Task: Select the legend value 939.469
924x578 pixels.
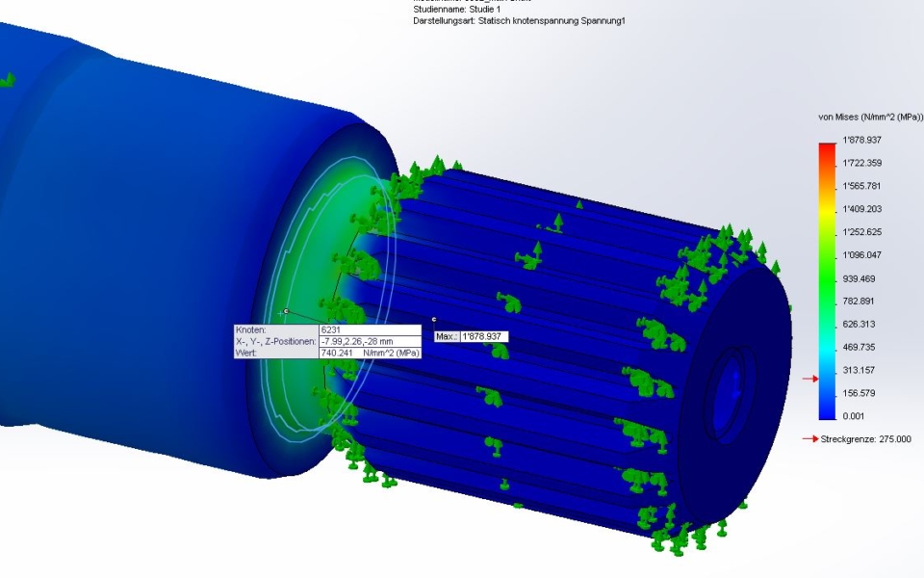Action: (860, 278)
